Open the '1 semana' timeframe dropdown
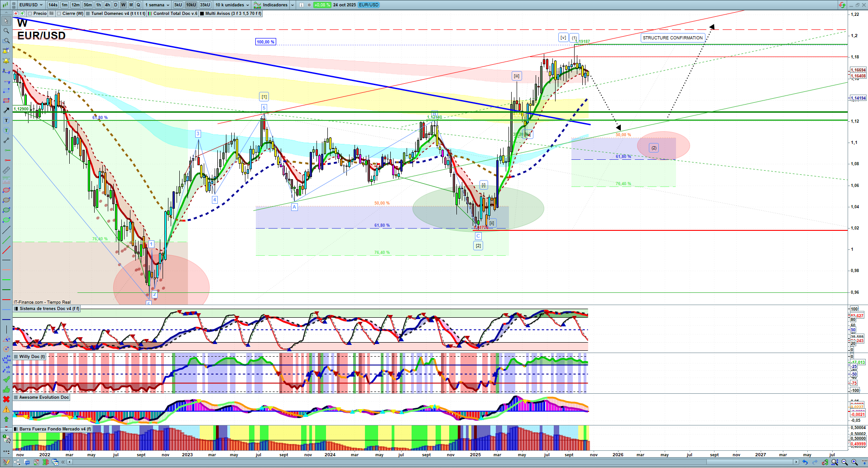868x468 pixels. coord(157,5)
